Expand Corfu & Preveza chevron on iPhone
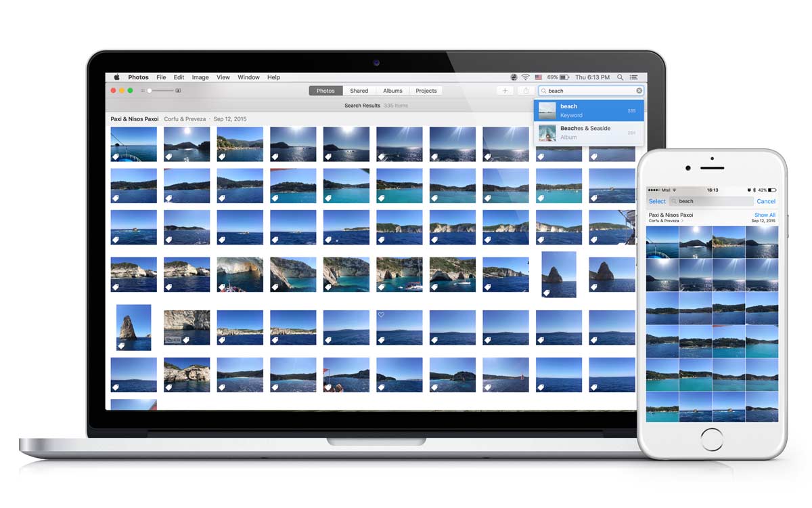Viewport: 812px width, 508px height. pos(682,221)
